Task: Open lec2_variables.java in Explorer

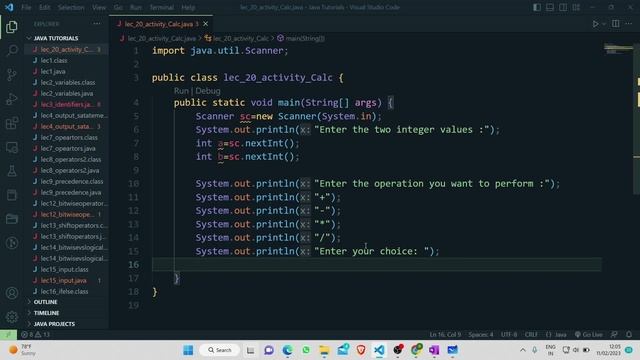Action: tap(67, 93)
